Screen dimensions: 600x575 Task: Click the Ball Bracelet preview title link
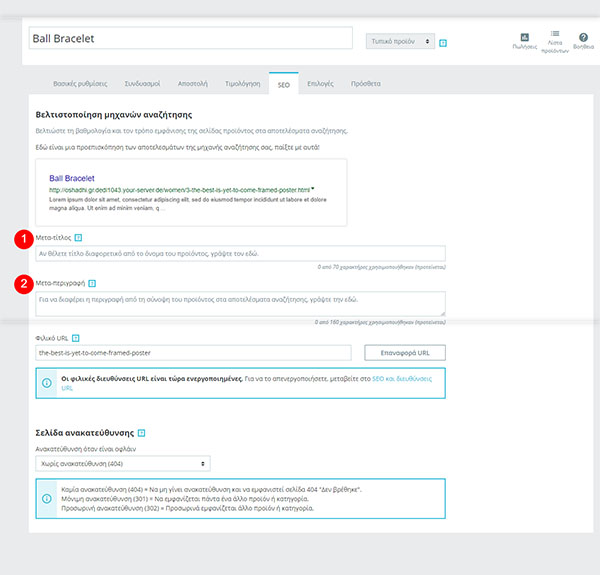click(x=72, y=178)
